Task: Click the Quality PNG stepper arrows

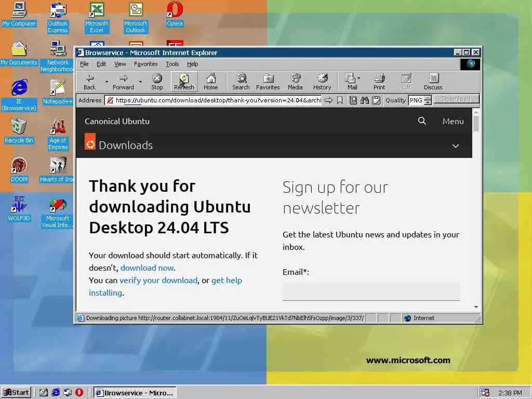Action: tap(428, 100)
